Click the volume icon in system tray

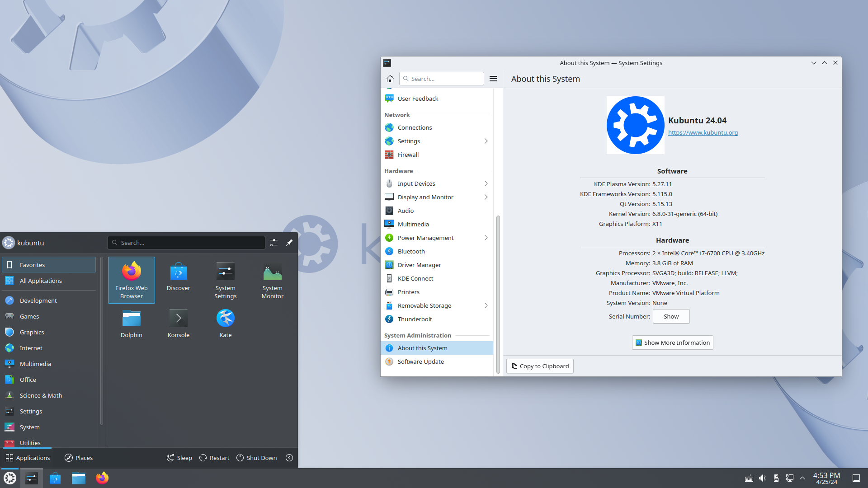(x=762, y=478)
